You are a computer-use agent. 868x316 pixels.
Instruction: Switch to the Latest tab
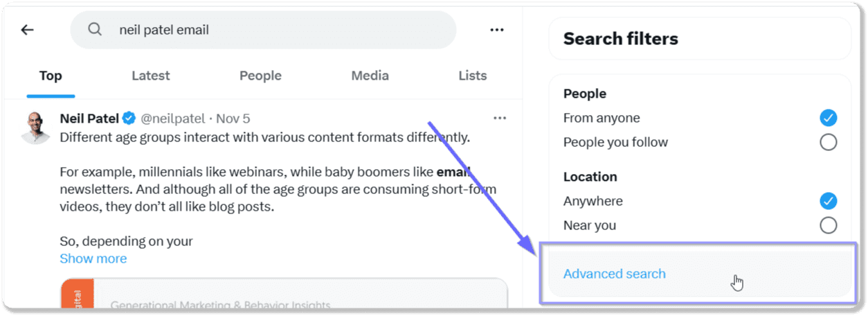[151, 76]
